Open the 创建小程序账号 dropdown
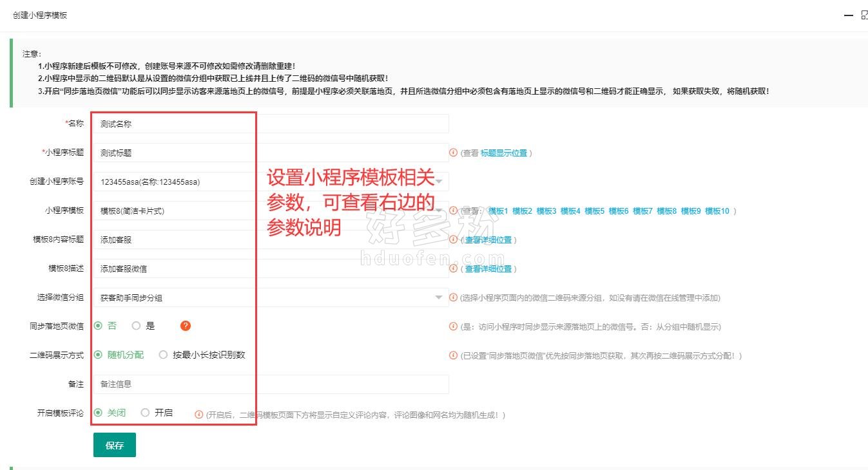The width and height of the screenshot is (868, 470). pyautogui.click(x=271, y=182)
